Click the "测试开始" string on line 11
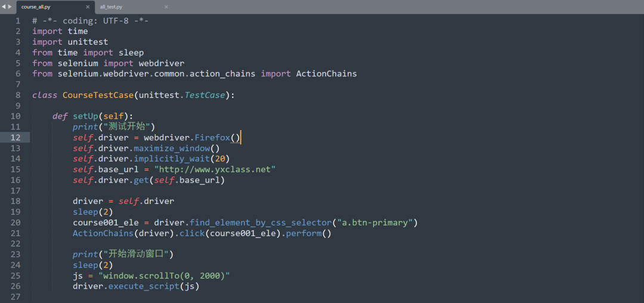The width and height of the screenshot is (644, 303). pyautogui.click(x=126, y=127)
